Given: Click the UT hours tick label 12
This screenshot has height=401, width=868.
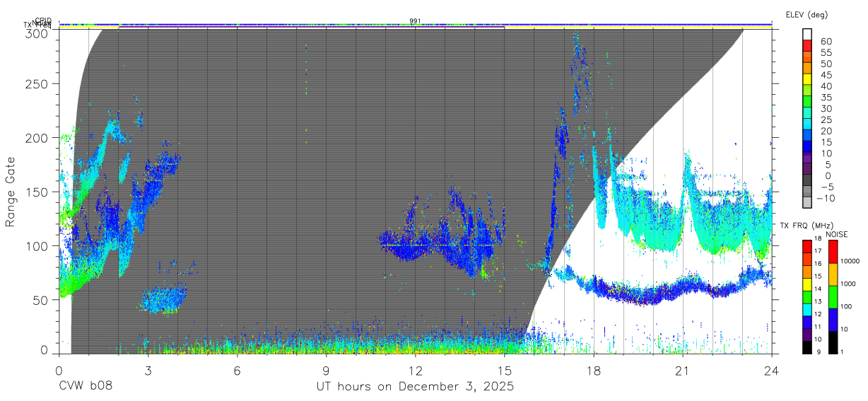Looking at the screenshot, I should click(x=415, y=371).
